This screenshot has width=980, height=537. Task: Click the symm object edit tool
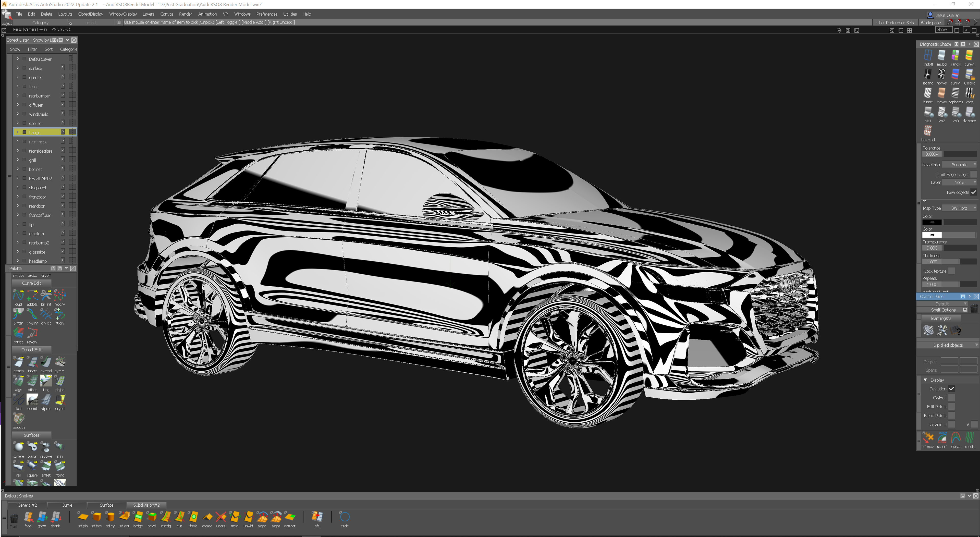60,362
